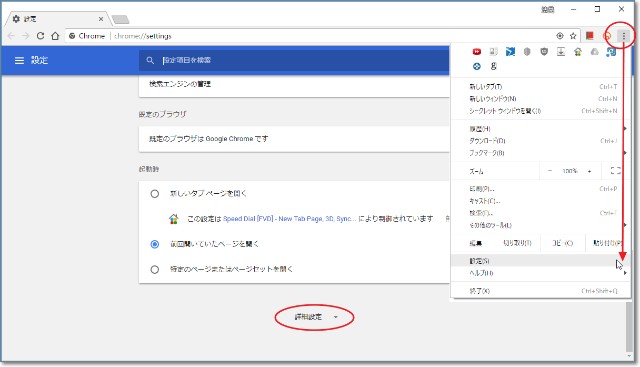Screen dimensions: 640x367
Task: Select the open new tab page radio
Action: click(155, 194)
